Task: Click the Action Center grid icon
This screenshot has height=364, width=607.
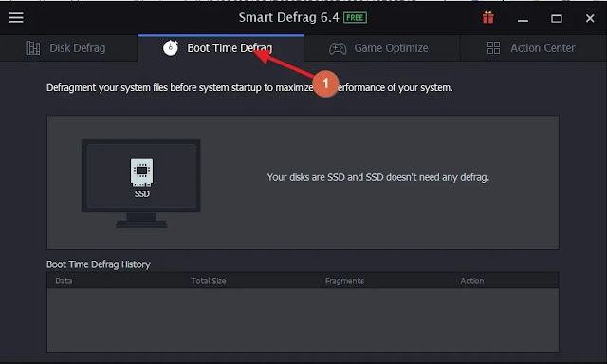Action: [493, 48]
